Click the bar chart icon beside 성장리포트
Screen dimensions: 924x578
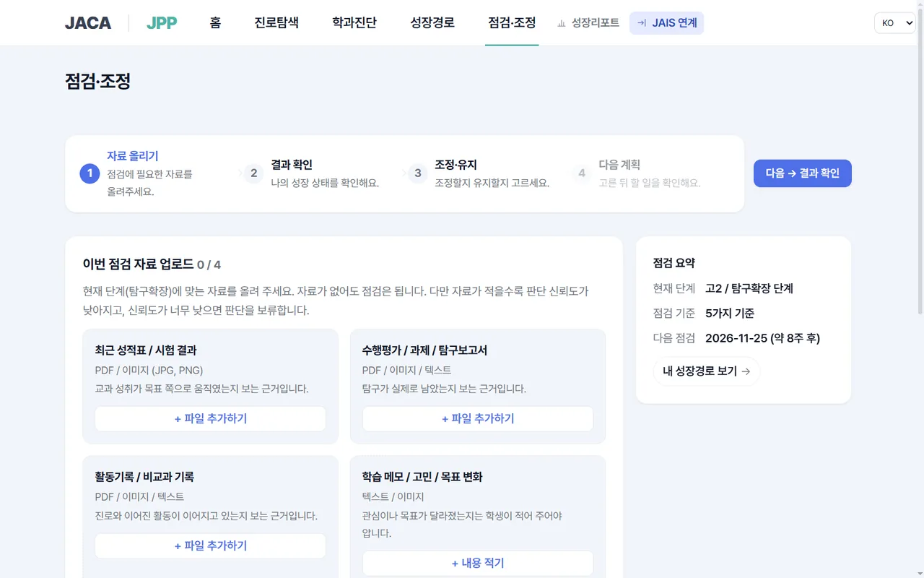[562, 23]
